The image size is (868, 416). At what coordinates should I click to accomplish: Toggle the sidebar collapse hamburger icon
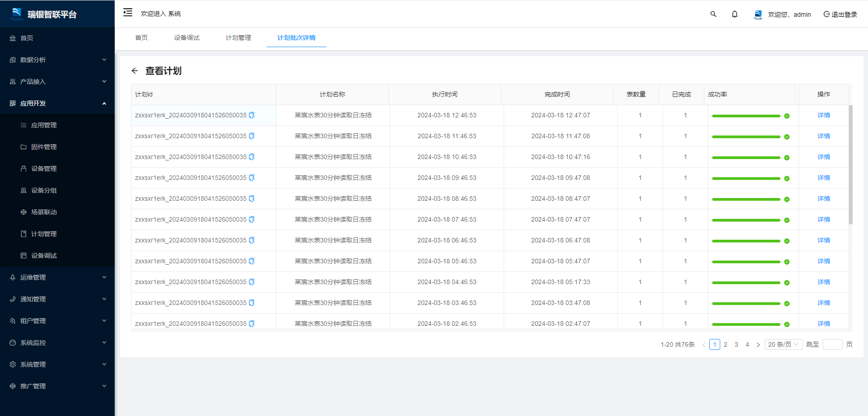point(128,13)
